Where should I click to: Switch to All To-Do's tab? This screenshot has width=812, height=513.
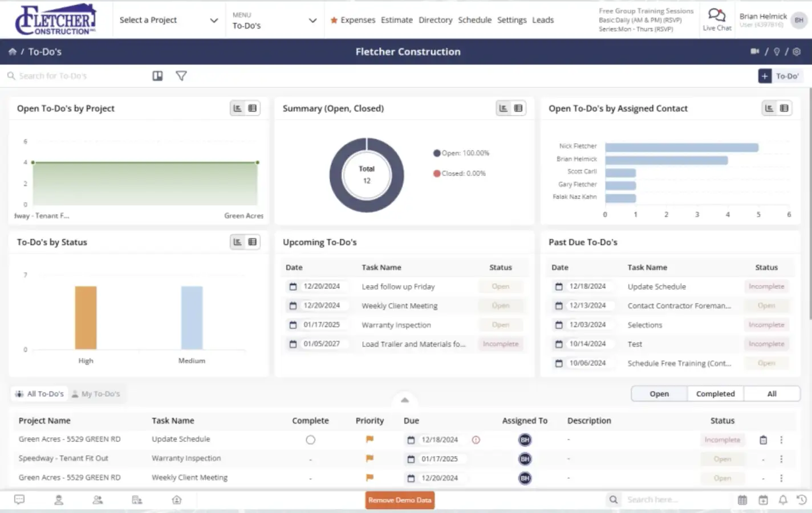39,394
